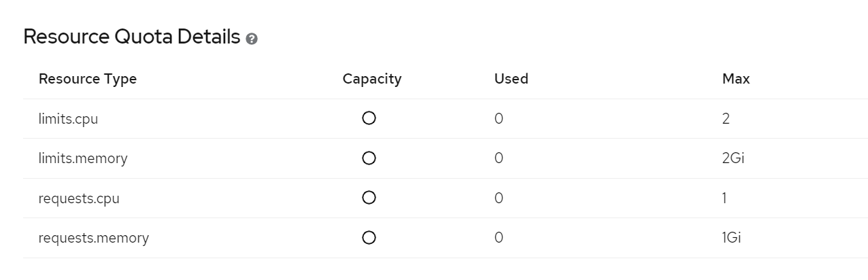Click the help icon beside Resource Quota Details
Screen dimensions: 868x280
252,39
